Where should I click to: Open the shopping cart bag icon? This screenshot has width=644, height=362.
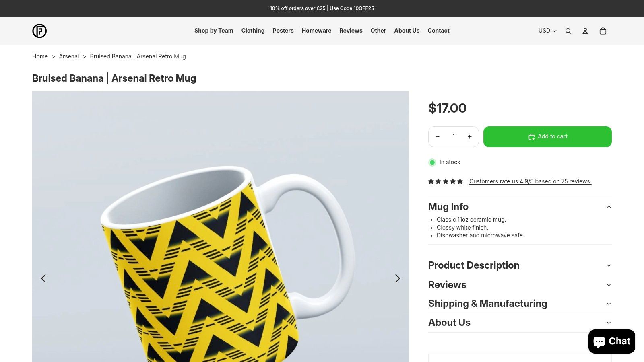pos(603,31)
